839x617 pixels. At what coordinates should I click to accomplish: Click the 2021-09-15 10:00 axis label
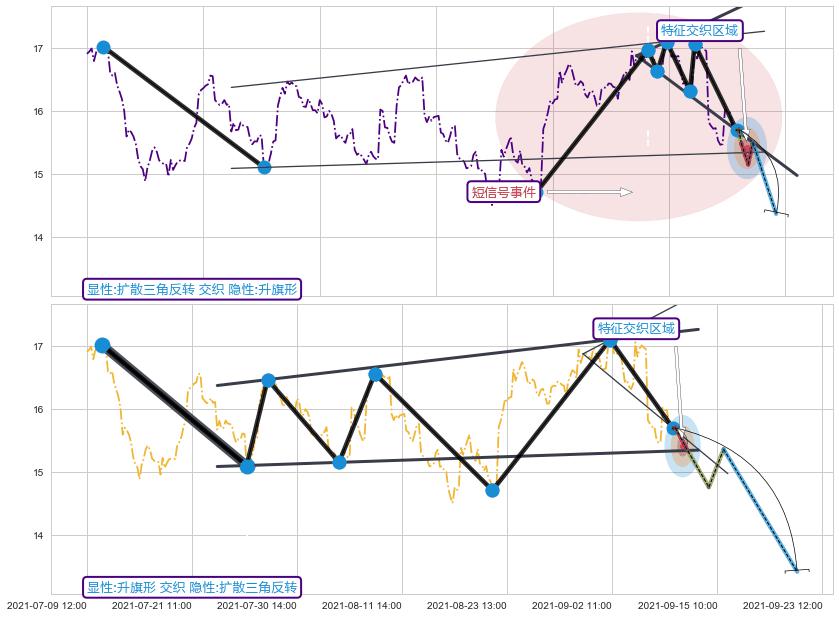tap(677, 605)
